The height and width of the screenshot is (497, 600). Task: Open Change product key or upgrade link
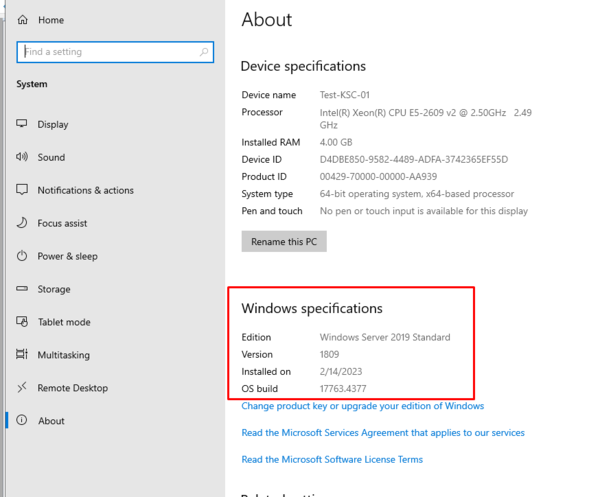[362, 406]
